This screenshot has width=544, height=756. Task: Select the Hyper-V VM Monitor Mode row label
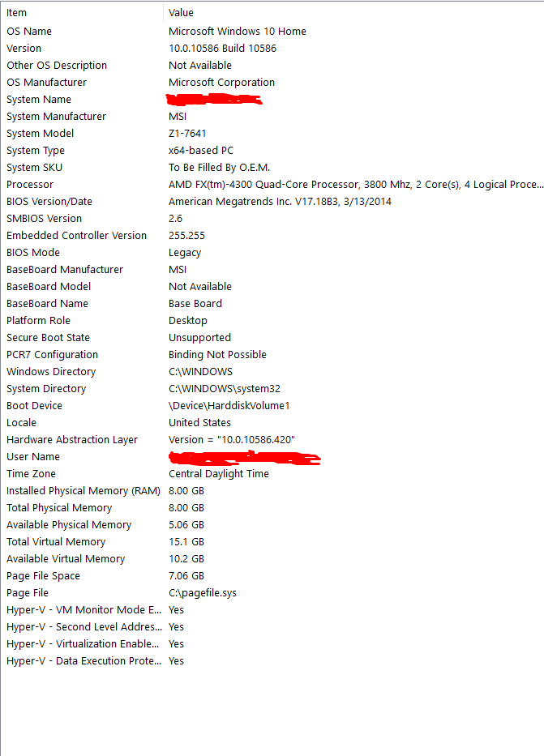click(x=84, y=610)
